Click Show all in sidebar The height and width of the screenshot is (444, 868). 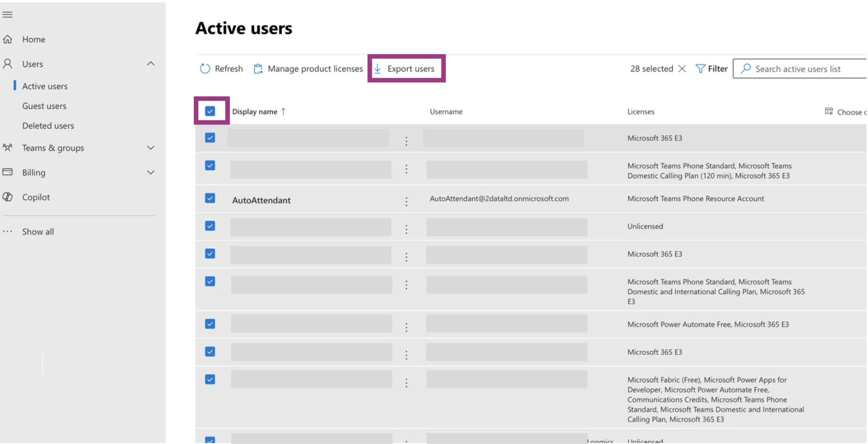[x=38, y=232]
